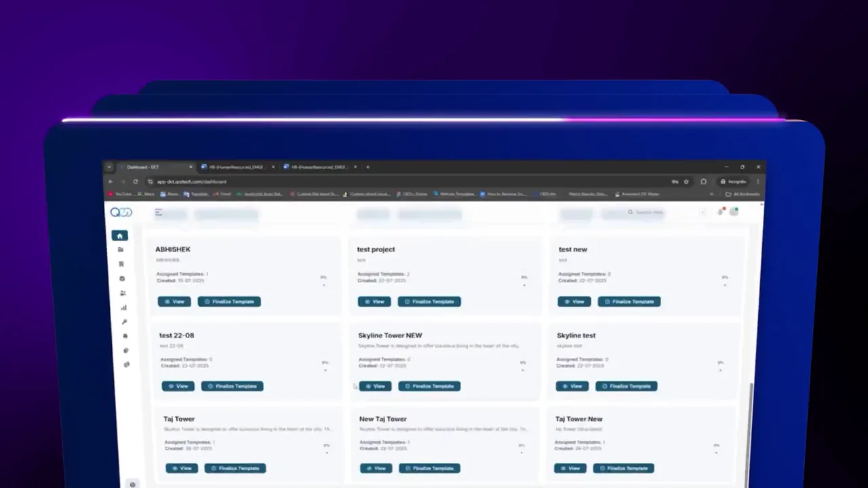Viewport: 868px width, 488px height.
Task: Click the Taj Tower New title
Action: coord(578,419)
